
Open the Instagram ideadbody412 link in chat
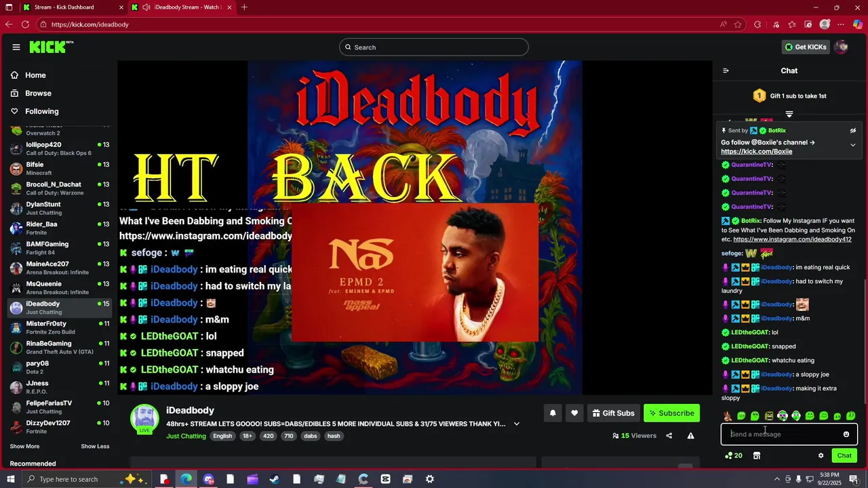coord(792,239)
